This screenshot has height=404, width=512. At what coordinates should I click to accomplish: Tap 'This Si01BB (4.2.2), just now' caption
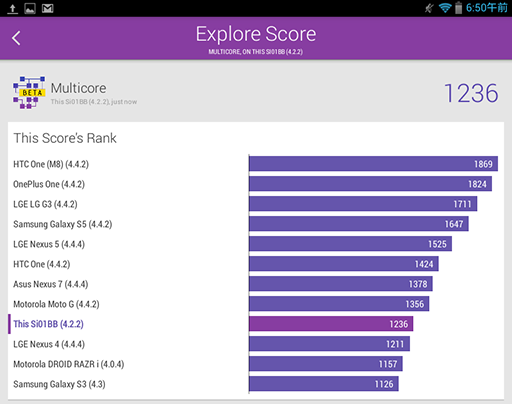point(94,102)
